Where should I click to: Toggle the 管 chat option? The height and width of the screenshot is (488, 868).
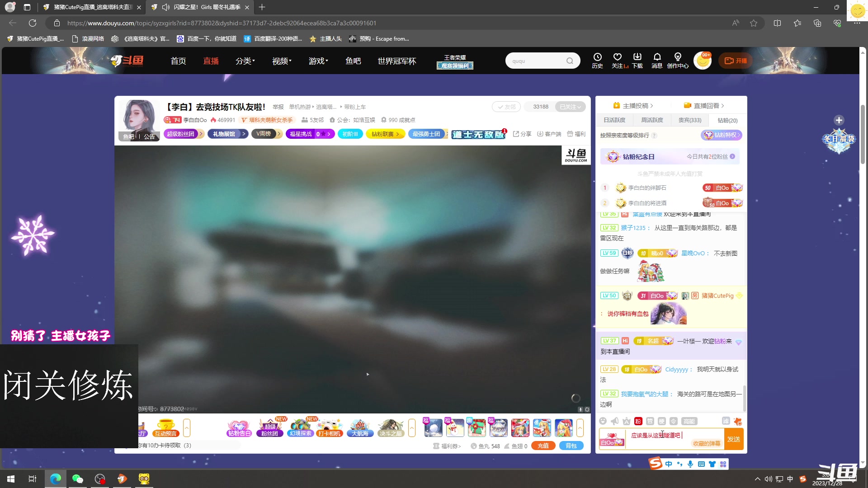650,421
